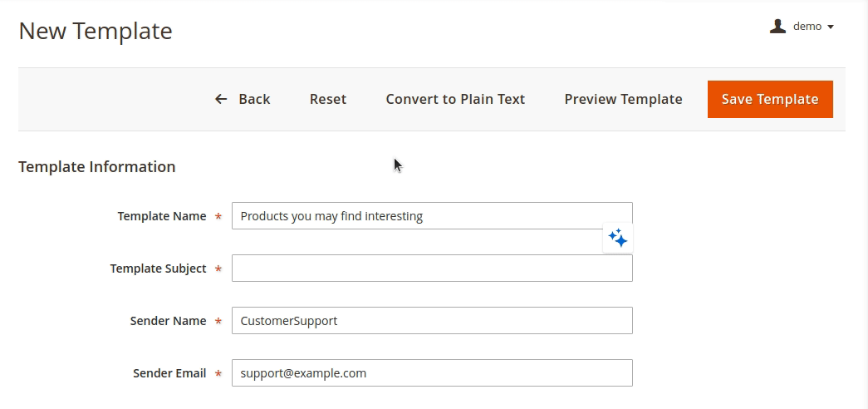Click the New Template page title
The height and width of the screenshot is (409, 868).
pos(96,31)
